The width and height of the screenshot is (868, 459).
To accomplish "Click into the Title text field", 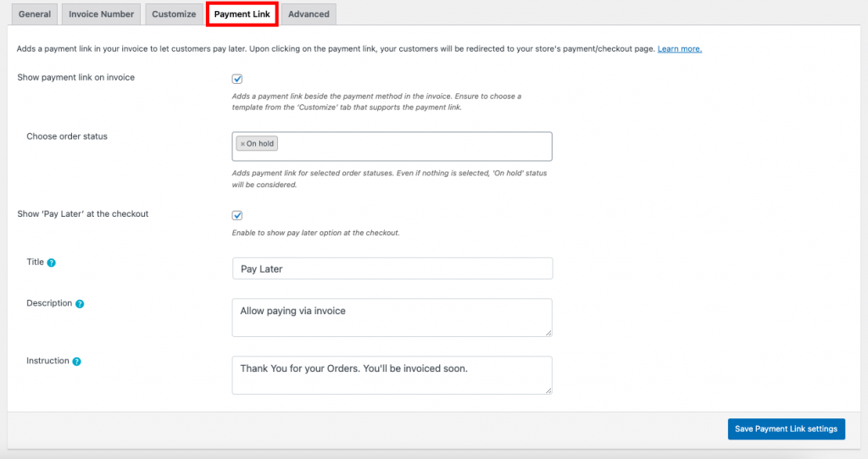I will tap(392, 268).
